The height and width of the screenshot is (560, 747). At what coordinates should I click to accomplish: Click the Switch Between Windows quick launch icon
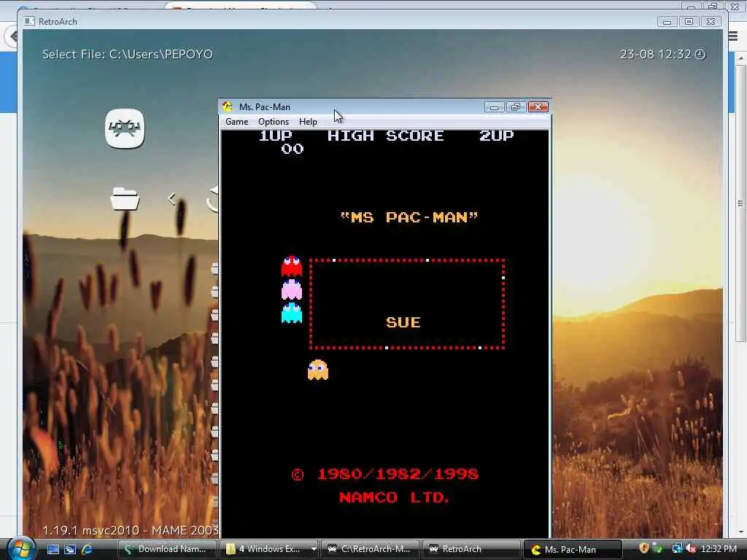point(70,549)
